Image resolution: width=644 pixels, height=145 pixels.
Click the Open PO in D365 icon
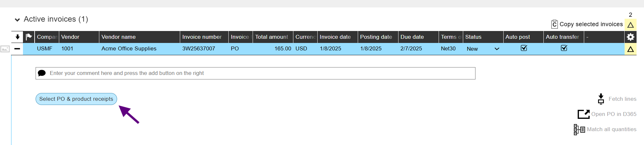[x=584, y=114]
